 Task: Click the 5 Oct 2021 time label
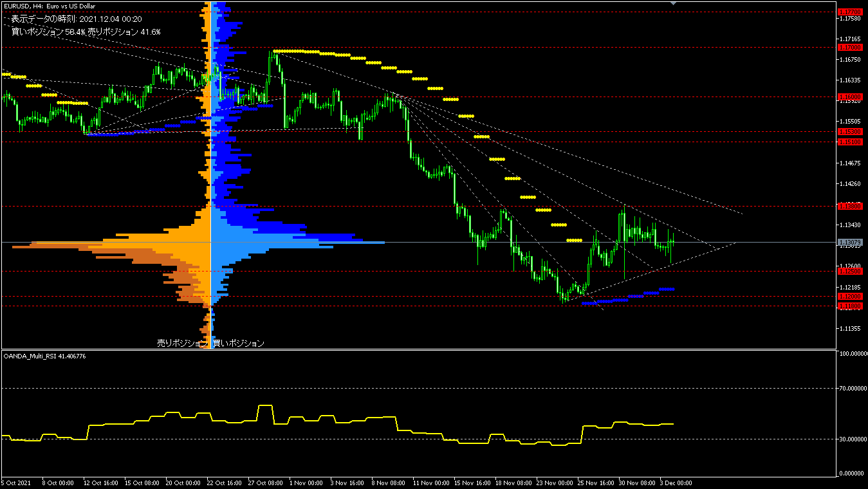pos(16,483)
